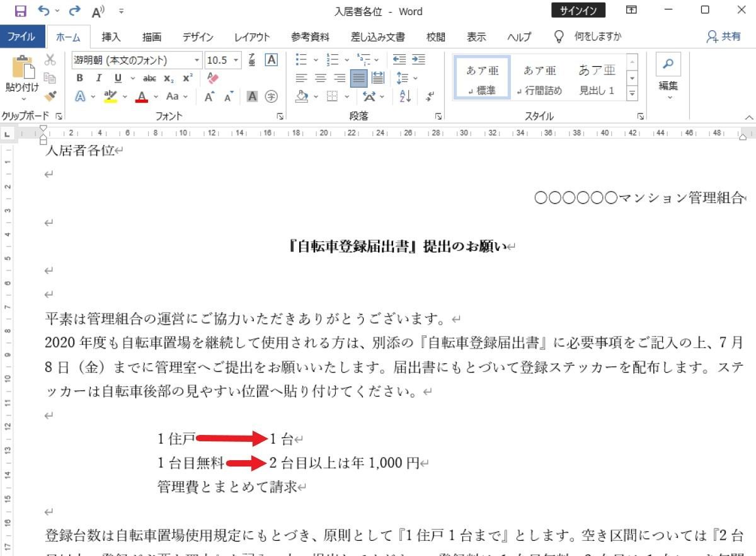Clear all formatting with the eraser icon
The width and height of the screenshot is (756, 556).
point(212,78)
